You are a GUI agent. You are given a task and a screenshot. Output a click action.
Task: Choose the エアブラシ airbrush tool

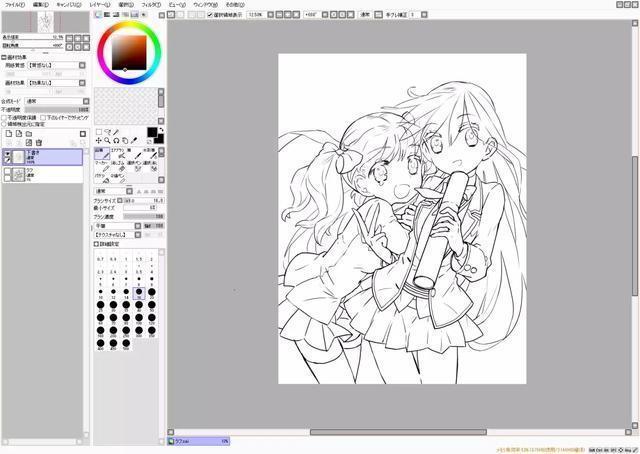pos(118,153)
